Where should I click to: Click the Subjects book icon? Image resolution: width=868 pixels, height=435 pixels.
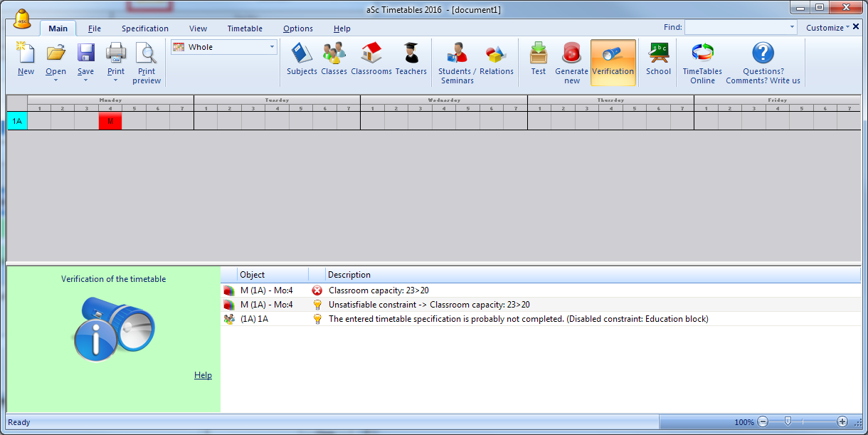click(x=302, y=54)
